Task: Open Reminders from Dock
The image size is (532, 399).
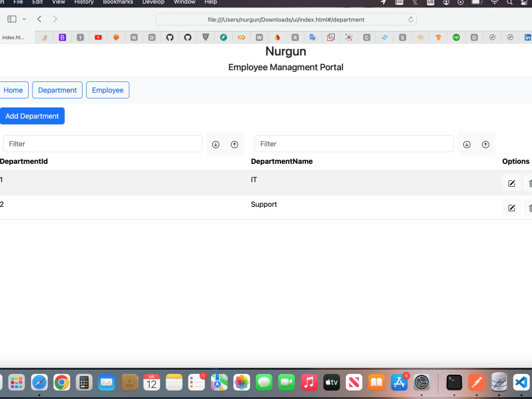Action: pyautogui.click(x=196, y=383)
